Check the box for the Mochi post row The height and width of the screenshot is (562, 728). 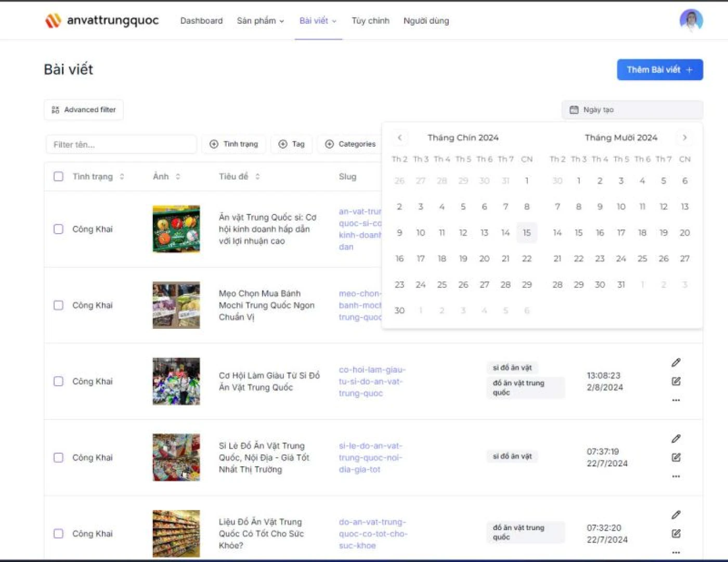[59, 305]
